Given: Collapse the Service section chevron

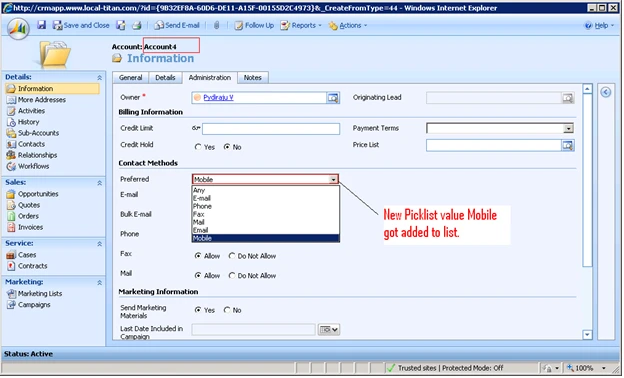Looking at the screenshot, I should (99, 244).
